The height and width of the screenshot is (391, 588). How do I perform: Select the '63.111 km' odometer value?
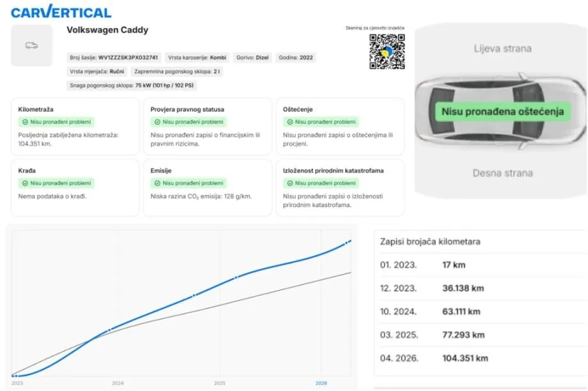click(461, 312)
